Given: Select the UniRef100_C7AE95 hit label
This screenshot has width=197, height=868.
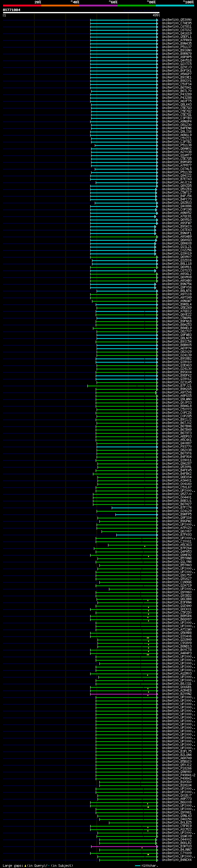Looking at the screenshot, I should [176, 23].
